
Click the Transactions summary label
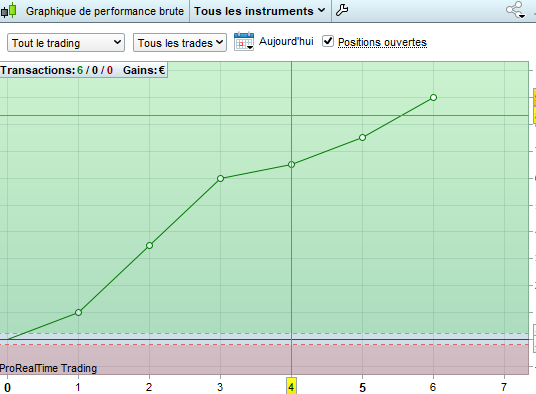[x=56, y=70]
